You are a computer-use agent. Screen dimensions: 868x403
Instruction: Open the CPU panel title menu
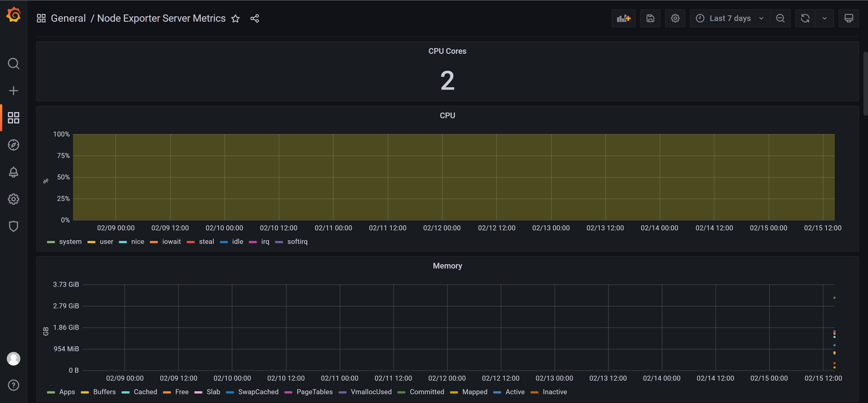tap(447, 115)
